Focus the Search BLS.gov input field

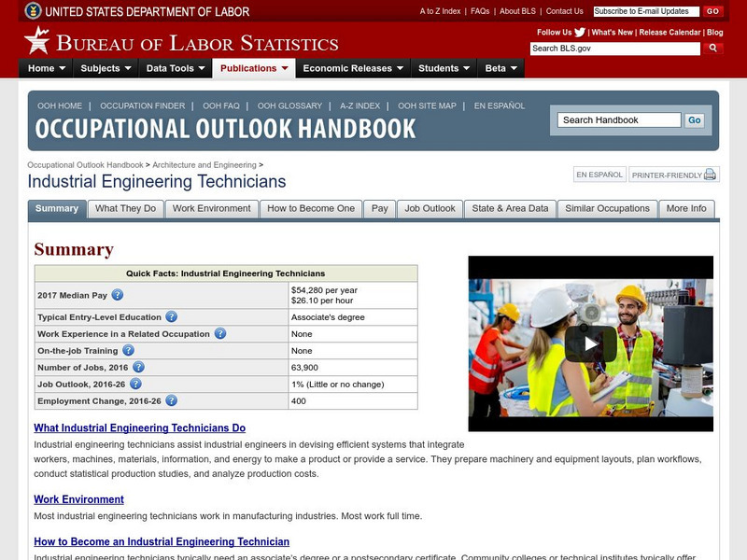pyautogui.click(x=615, y=49)
